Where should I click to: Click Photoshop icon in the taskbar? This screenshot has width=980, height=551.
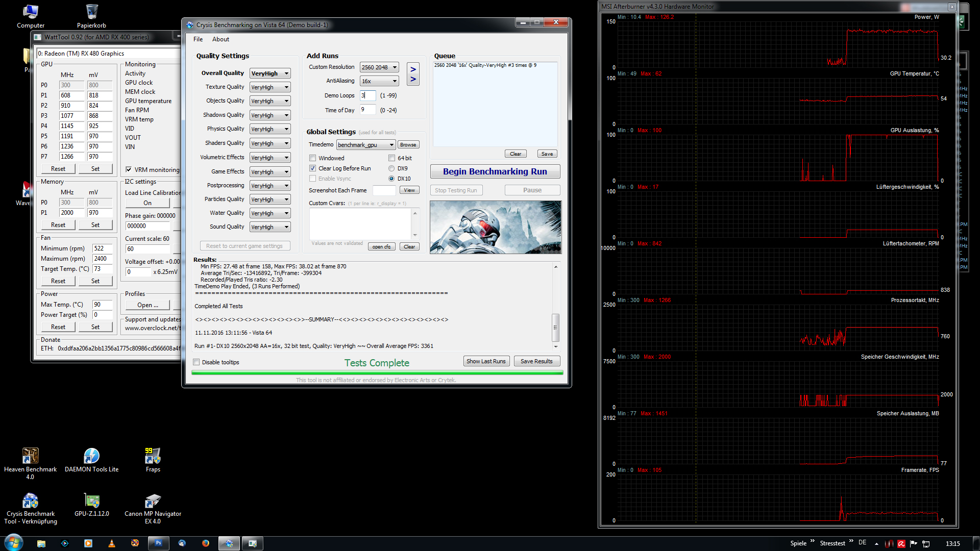coord(158,543)
